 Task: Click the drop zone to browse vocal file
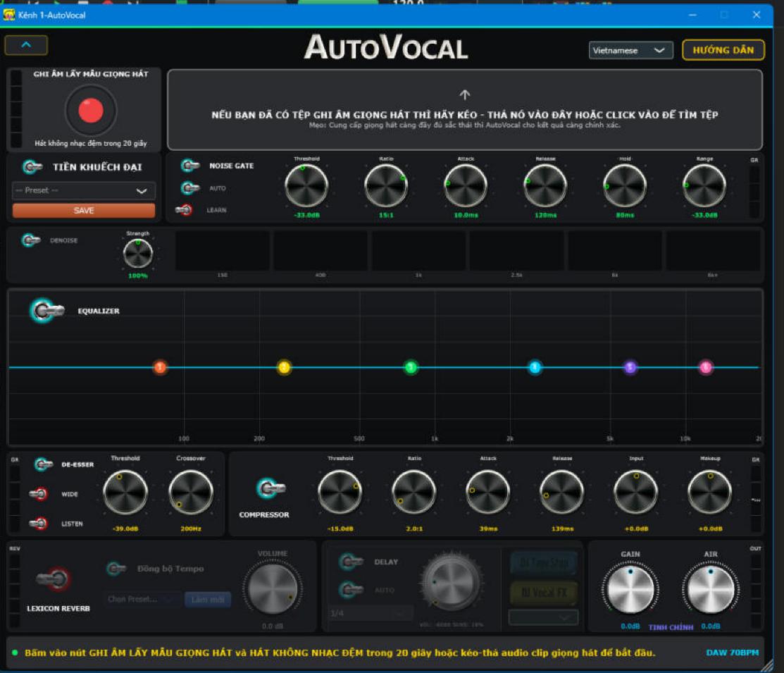tap(464, 110)
